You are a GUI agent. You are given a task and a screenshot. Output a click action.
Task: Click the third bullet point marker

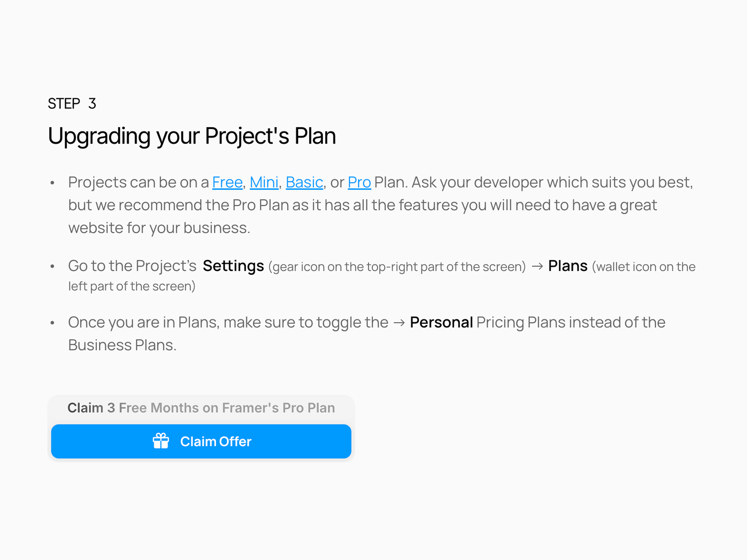coord(52,323)
